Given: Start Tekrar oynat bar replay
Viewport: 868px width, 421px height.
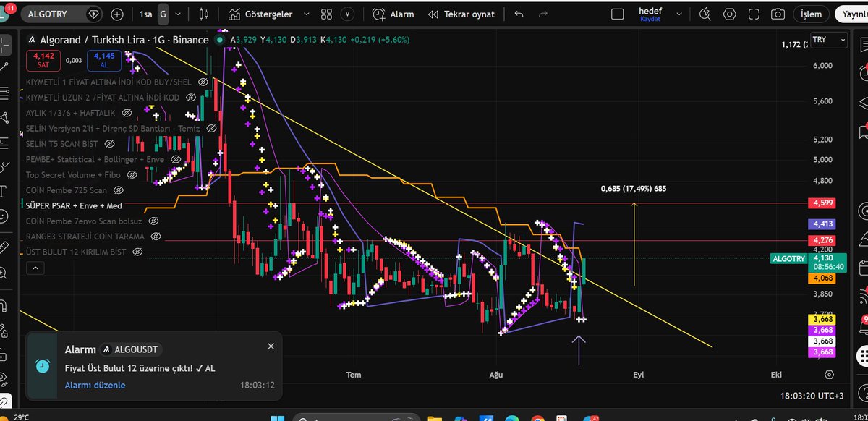Looking at the screenshot, I should click(461, 14).
